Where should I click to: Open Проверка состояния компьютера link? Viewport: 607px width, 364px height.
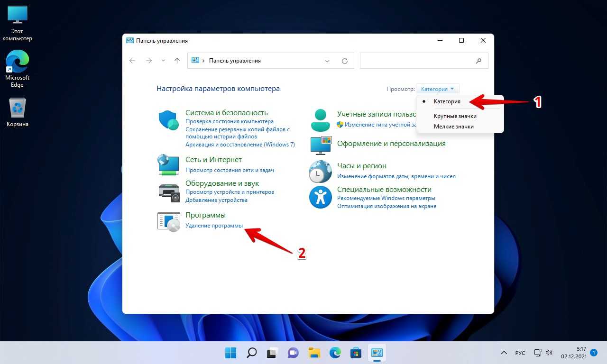[x=230, y=122]
